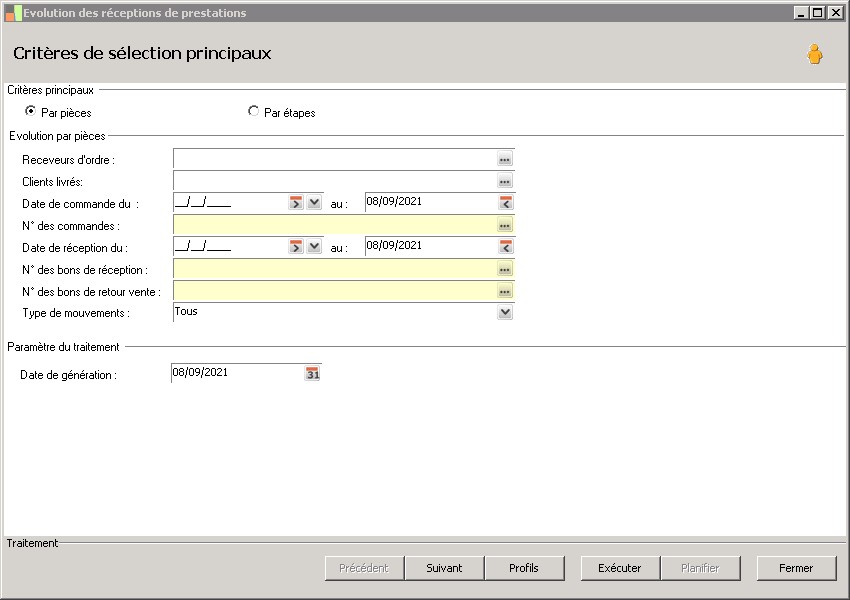This screenshot has height=600, width=850.
Task: Click the Suivant button
Action: pyautogui.click(x=444, y=568)
